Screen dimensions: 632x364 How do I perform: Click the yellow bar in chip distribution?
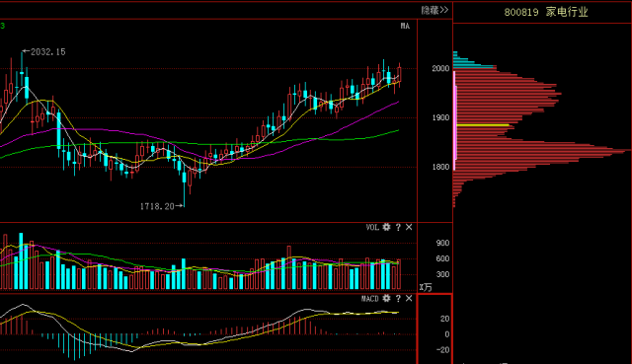(x=483, y=125)
